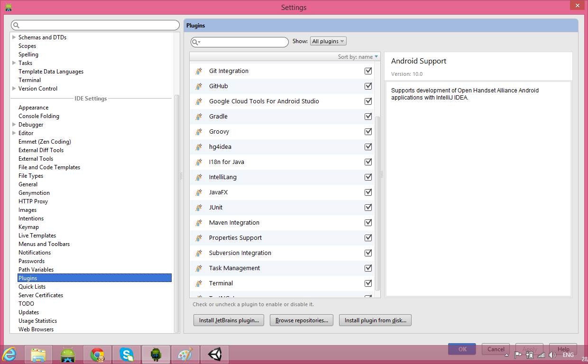Click the JavaFX plugin icon
Viewport: 588px width, 364px height.
[199, 192]
